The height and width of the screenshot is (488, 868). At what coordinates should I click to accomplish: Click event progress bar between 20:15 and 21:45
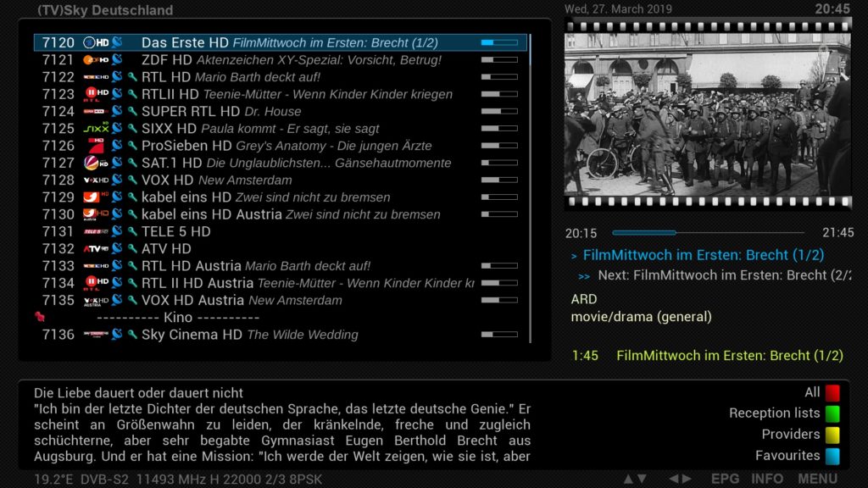click(708, 232)
